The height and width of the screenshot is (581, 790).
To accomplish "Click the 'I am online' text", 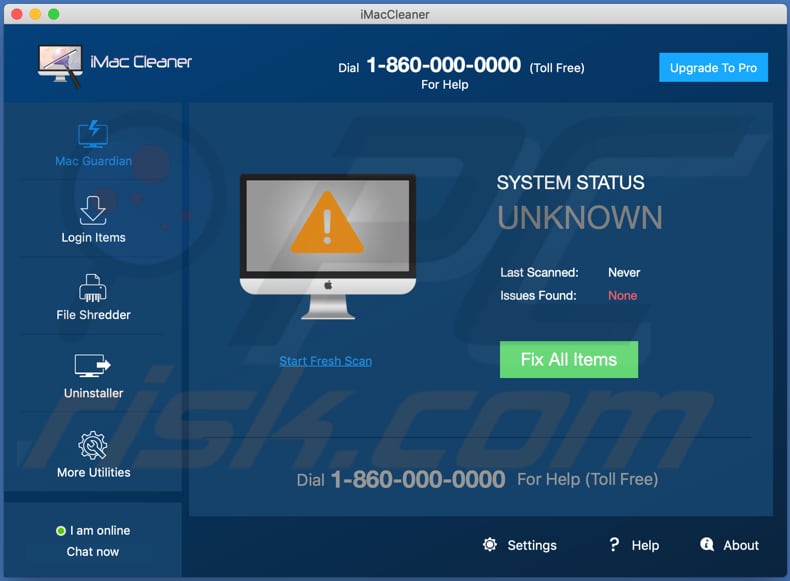I will 100,531.
